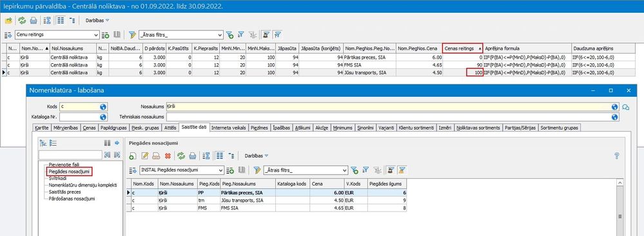Open the Interneta veikals tab
644x236 pixels.
228,128
